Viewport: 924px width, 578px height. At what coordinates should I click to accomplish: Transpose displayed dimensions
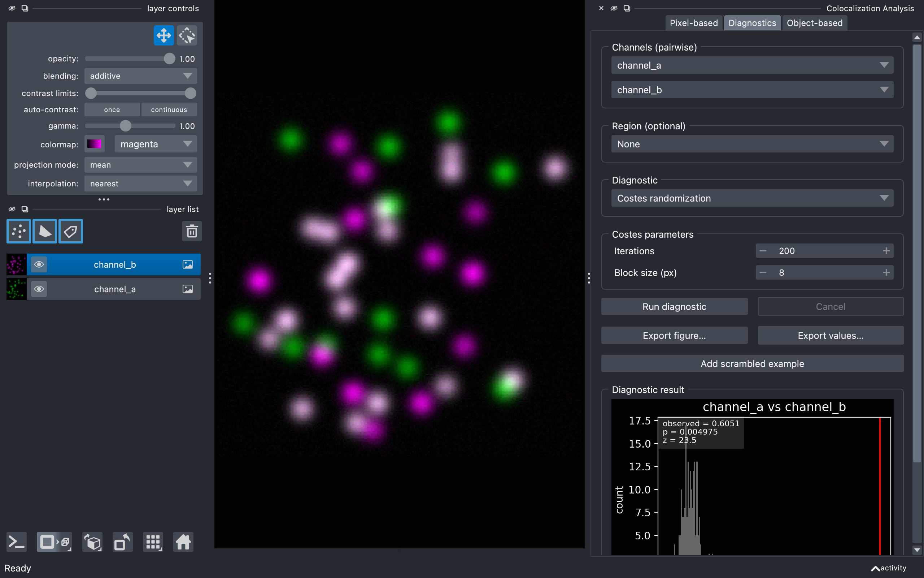point(123,542)
